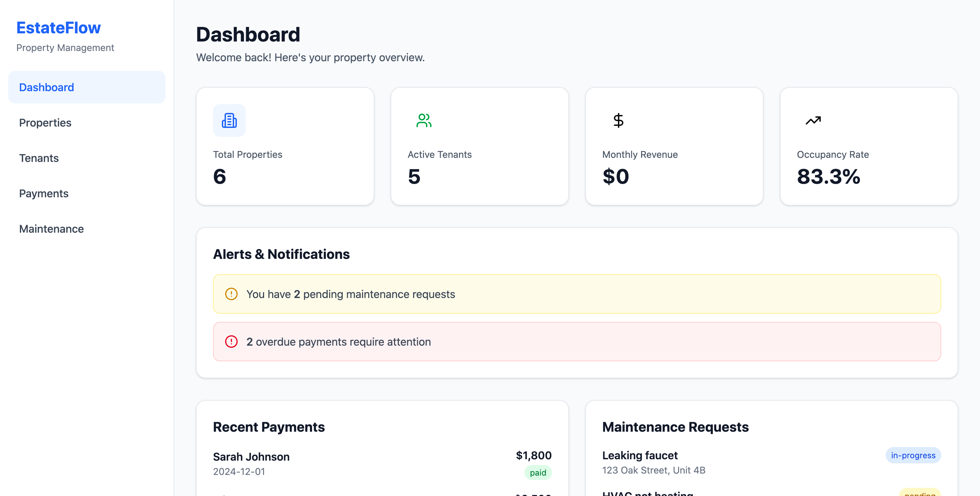Click the green users icon for Active Tenants
The width and height of the screenshot is (980, 496).
423,120
